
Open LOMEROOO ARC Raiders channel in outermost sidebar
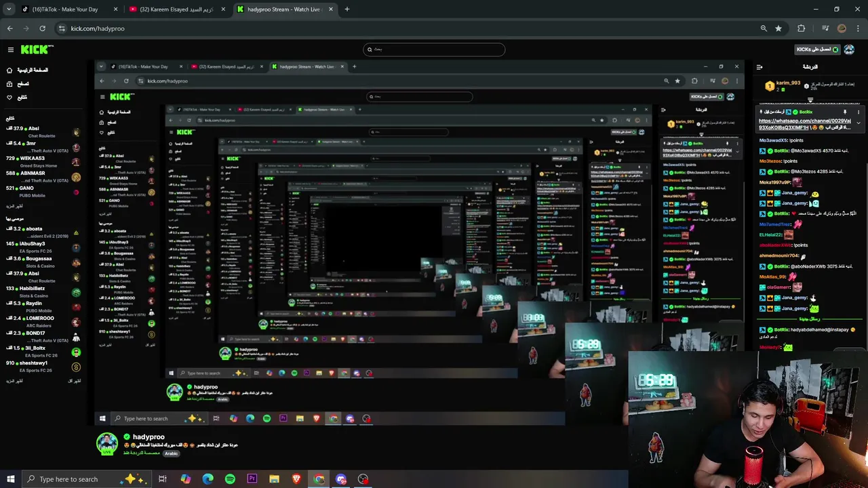[42, 321]
